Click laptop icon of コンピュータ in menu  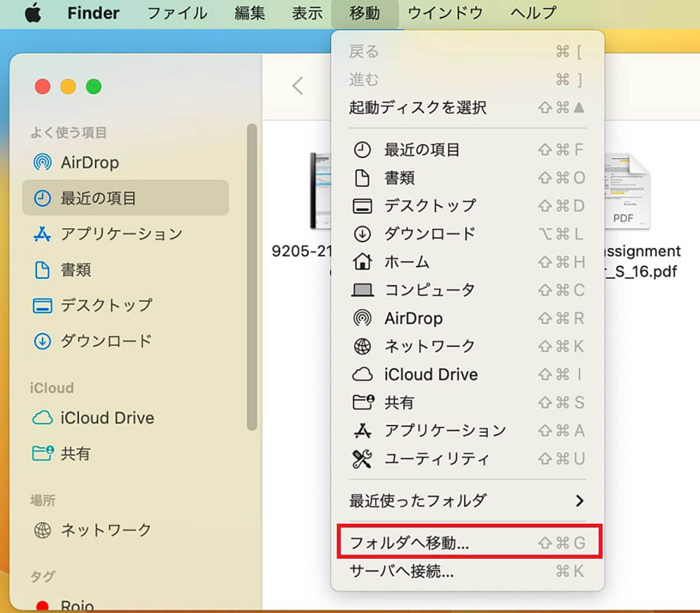click(x=362, y=290)
